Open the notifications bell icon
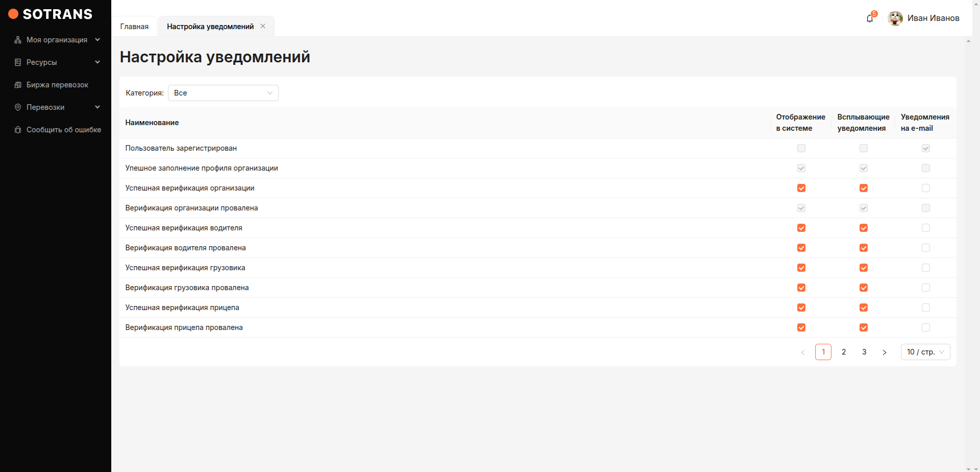 (870, 19)
